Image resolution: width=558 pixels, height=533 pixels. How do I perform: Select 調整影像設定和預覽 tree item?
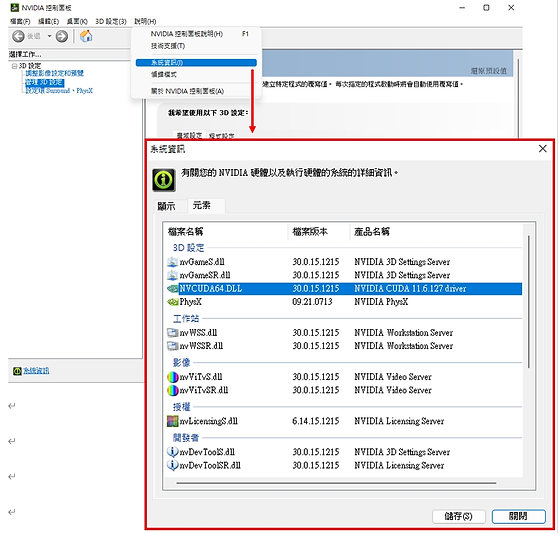click(54, 73)
